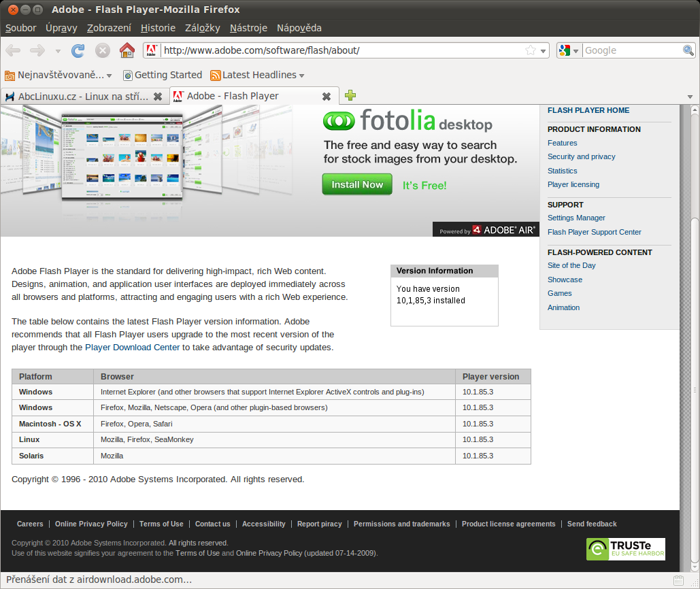Viewport: 700px width, 589px height.
Task: Open the back/forward history dropdown
Action: [58, 51]
